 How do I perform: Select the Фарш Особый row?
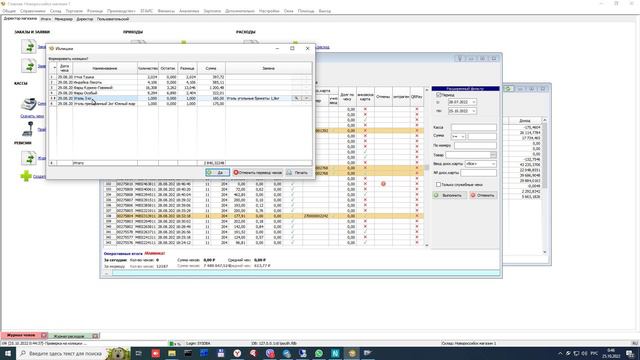(x=180, y=93)
